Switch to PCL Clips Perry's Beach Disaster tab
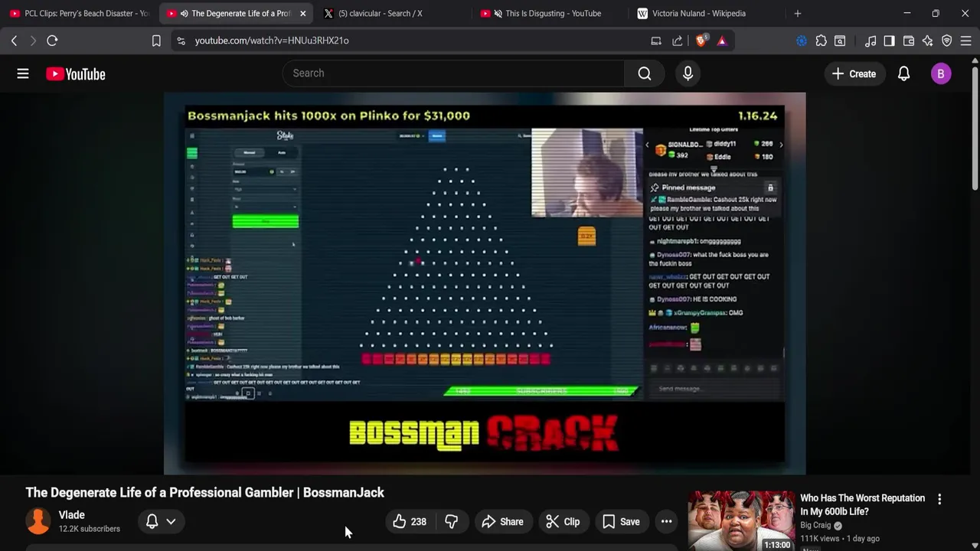 pos(80,13)
